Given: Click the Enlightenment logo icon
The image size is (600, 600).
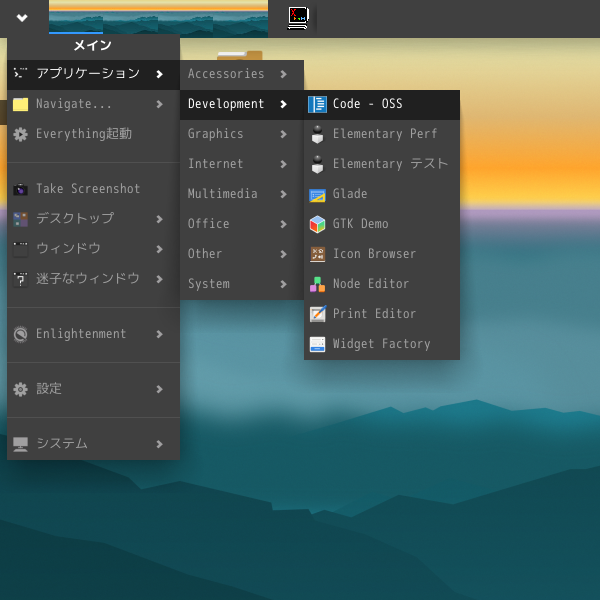Looking at the screenshot, I should (x=20, y=334).
